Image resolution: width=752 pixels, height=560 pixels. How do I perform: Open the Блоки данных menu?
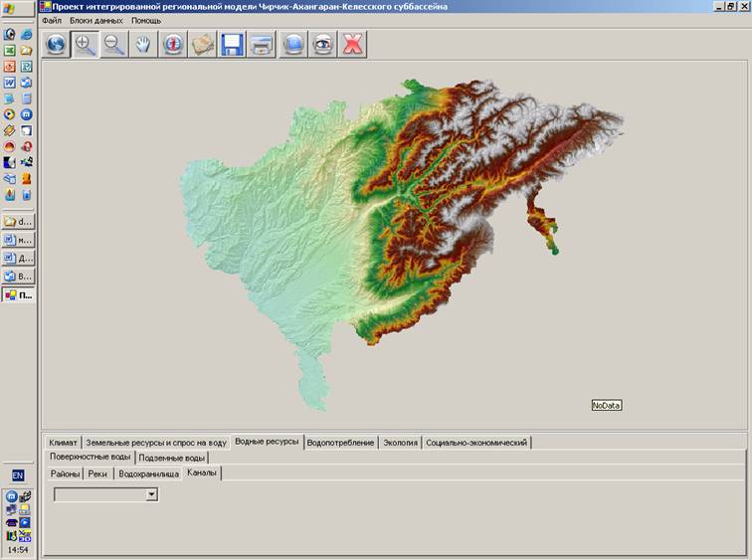click(96, 20)
